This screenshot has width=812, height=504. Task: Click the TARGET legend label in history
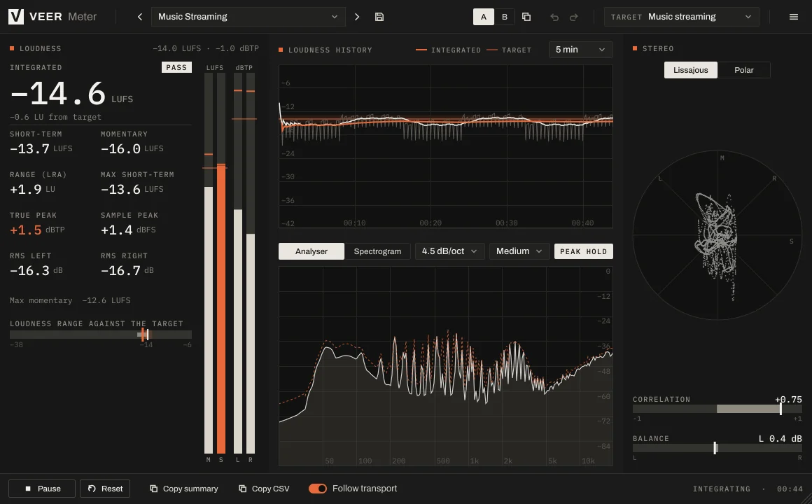coord(517,50)
